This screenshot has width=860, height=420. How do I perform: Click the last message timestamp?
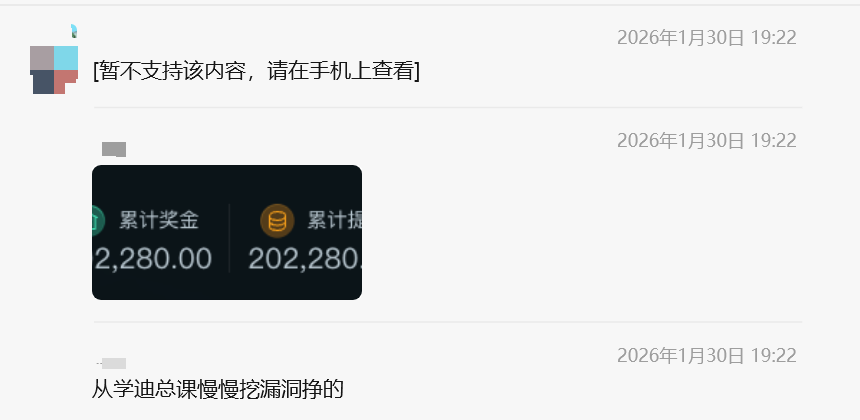[706, 356]
